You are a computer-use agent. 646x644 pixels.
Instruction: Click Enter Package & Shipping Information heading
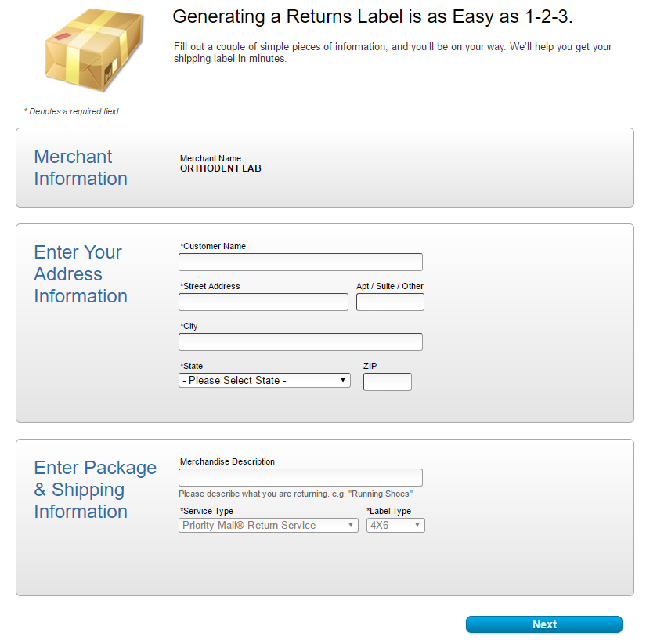click(96, 490)
